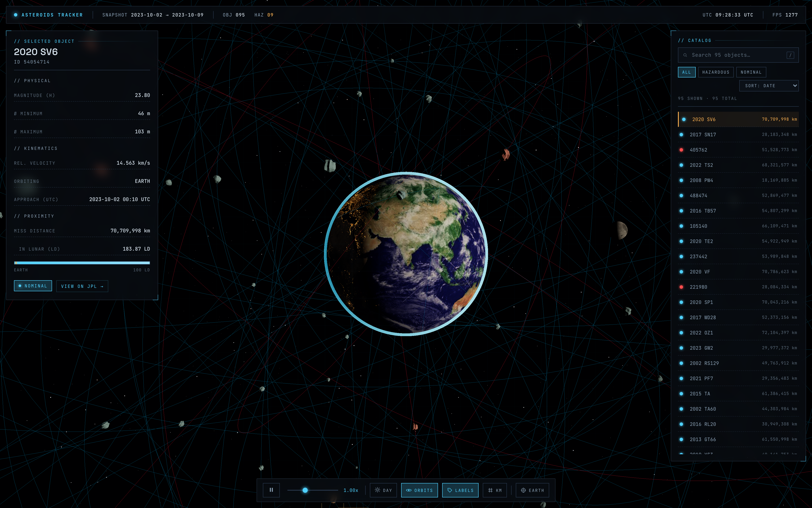Image resolution: width=812 pixels, height=508 pixels.
Task: Adjust the simulation speed slider handle
Action: click(x=305, y=490)
